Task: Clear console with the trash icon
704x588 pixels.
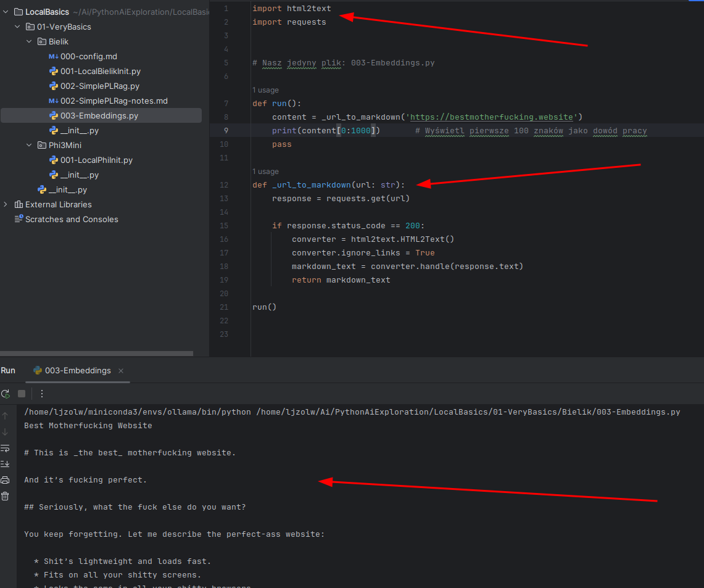Action: point(6,496)
